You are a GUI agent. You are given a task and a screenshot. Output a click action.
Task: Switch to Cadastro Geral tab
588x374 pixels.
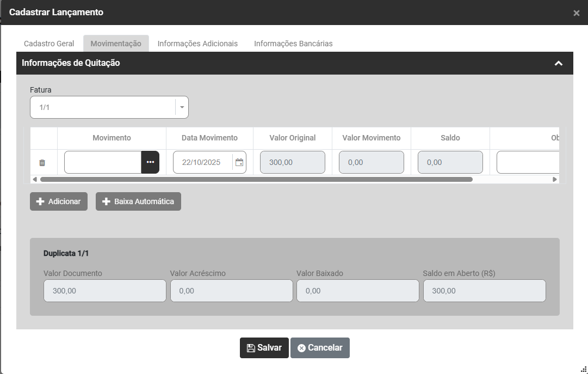pyautogui.click(x=49, y=44)
